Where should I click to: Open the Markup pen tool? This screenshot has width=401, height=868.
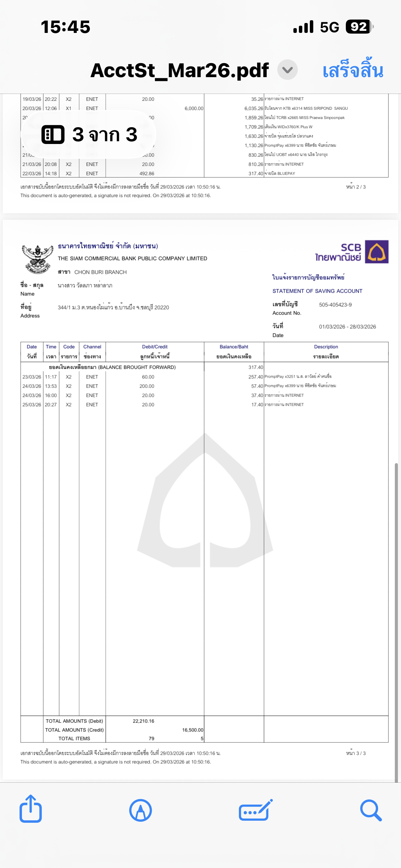click(x=141, y=810)
